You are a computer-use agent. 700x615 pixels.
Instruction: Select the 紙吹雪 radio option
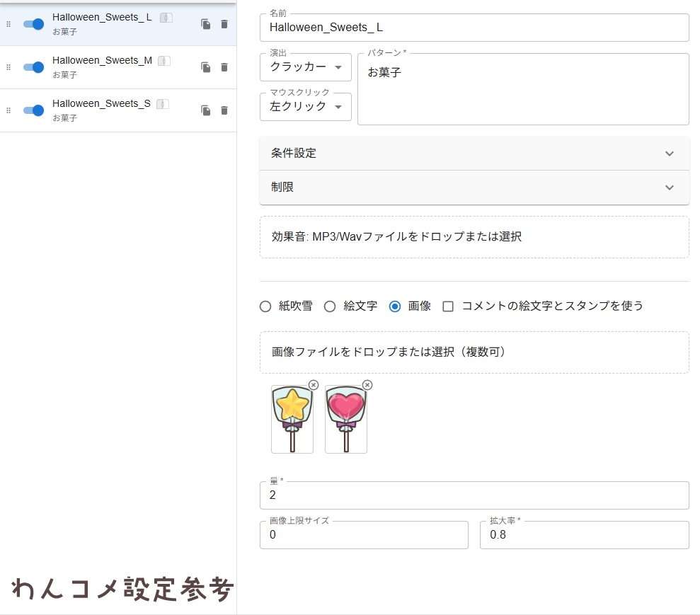pos(265,306)
